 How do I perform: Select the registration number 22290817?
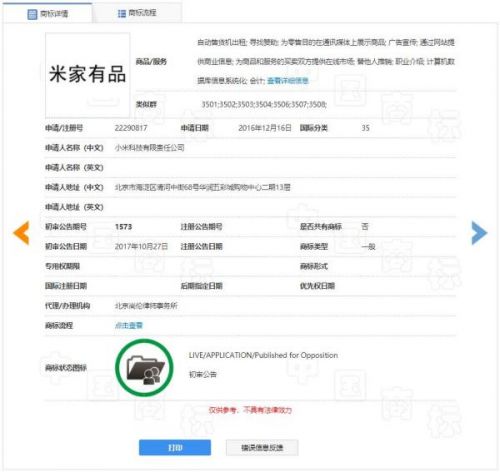tap(131, 128)
